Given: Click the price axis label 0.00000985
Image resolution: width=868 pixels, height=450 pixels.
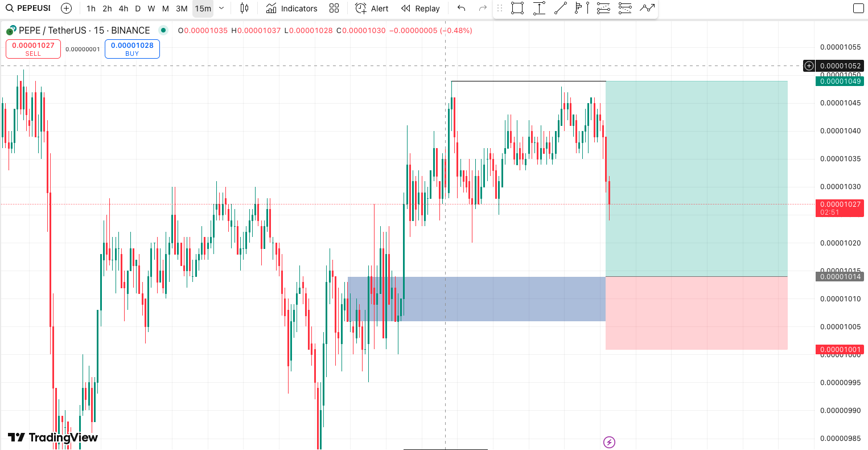Looking at the screenshot, I should [840, 439].
